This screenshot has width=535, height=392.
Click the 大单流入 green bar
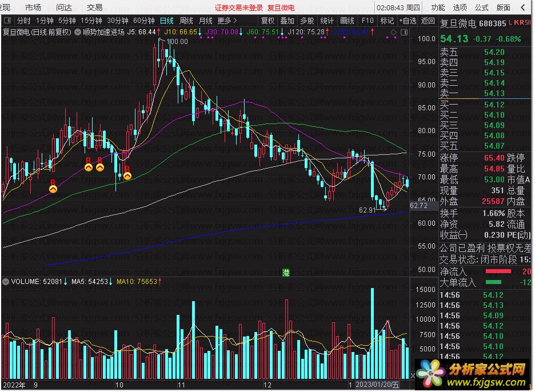click(493, 282)
